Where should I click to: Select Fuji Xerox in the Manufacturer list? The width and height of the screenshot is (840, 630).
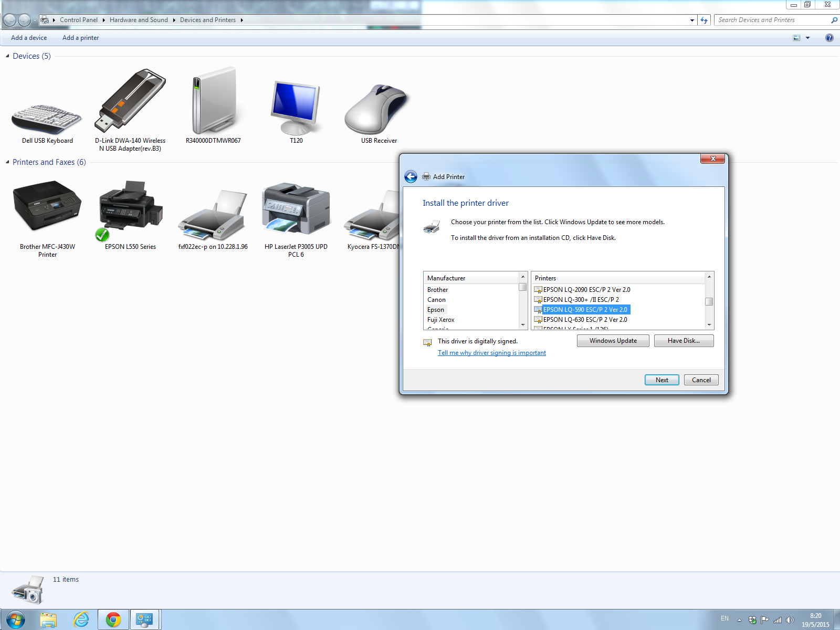441,320
